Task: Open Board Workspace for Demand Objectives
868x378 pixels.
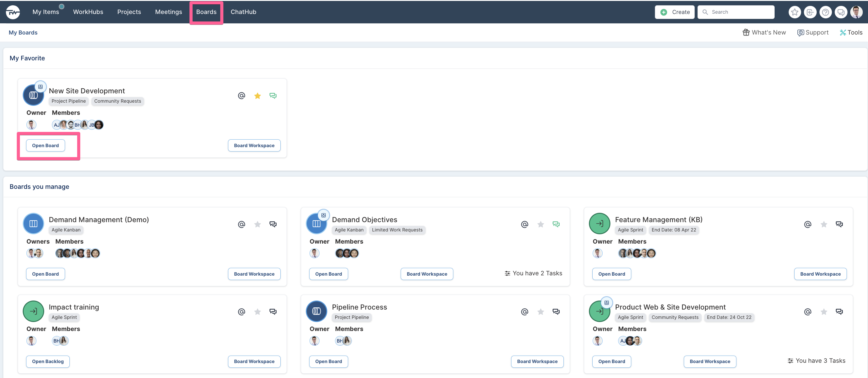Action: pos(427,274)
